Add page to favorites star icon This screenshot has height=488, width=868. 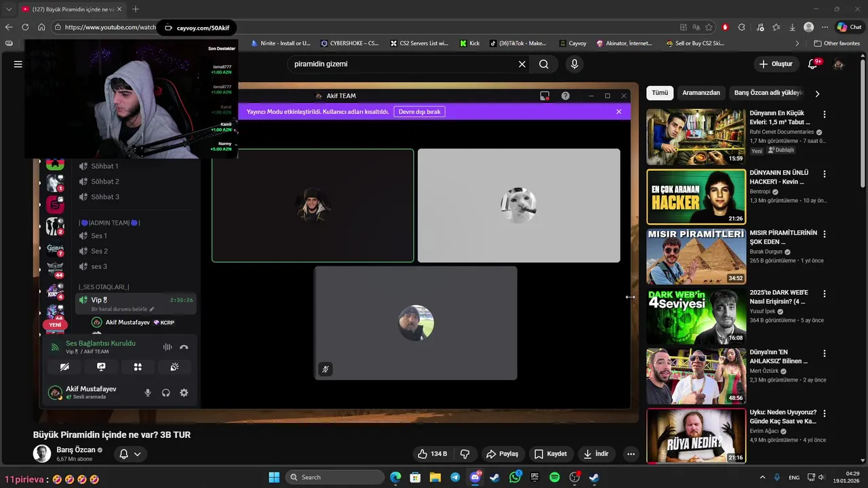point(709,27)
